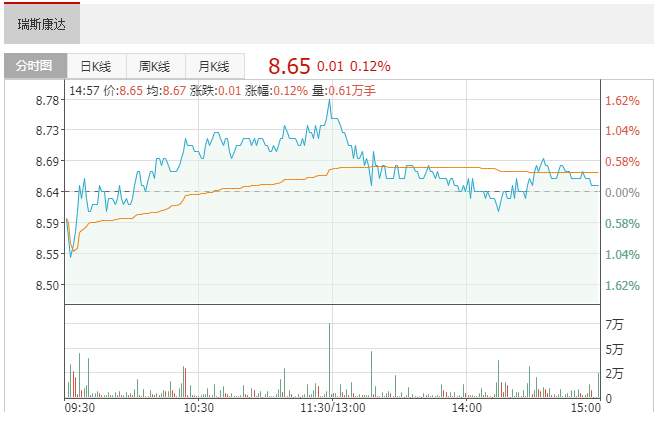Image resolution: width=655 pixels, height=441 pixels.
Task: Click the large 8.65 current price
Action: [x=289, y=67]
